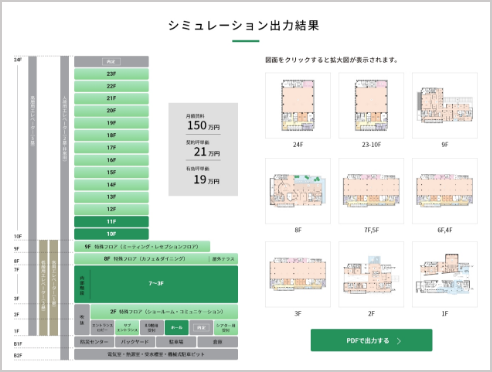Open the 24F floor plan thumbnail
The image size is (492, 372).
(x=298, y=105)
